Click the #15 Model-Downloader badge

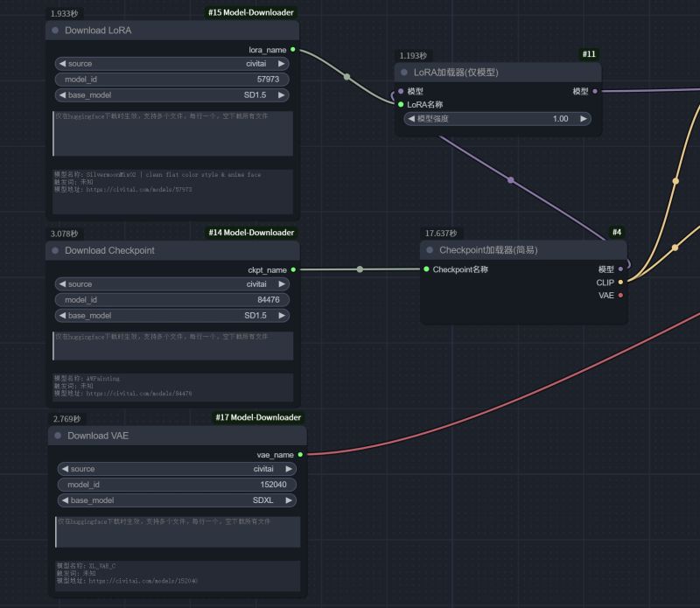click(251, 12)
